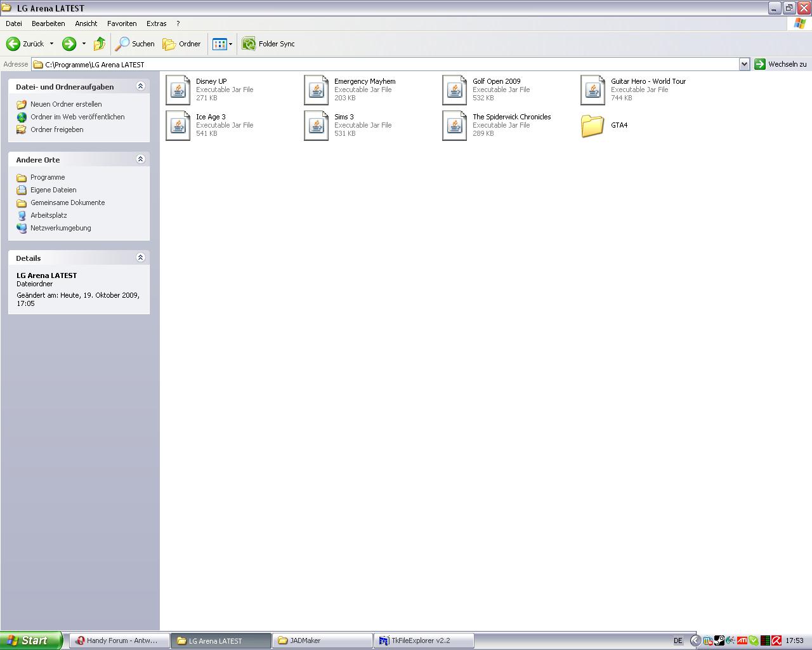Toggle the Ordner folders pane
This screenshot has width=812, height=650.
click(182, 44)
